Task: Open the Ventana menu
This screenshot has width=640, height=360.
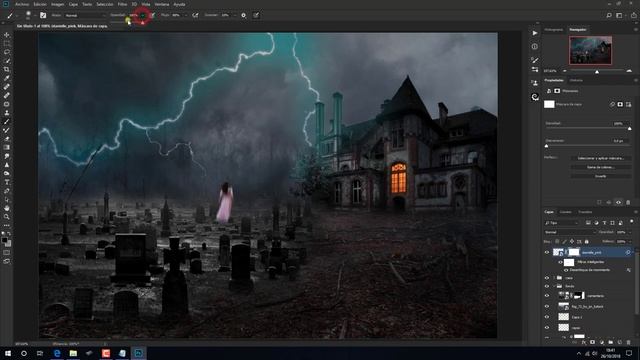Action: coord(162,4)
